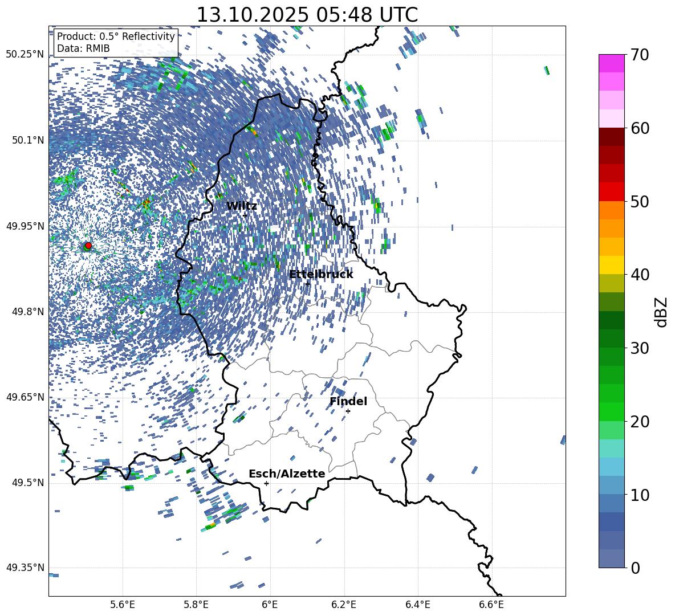Click the cross marker under Wiltz

pos(245,215)
